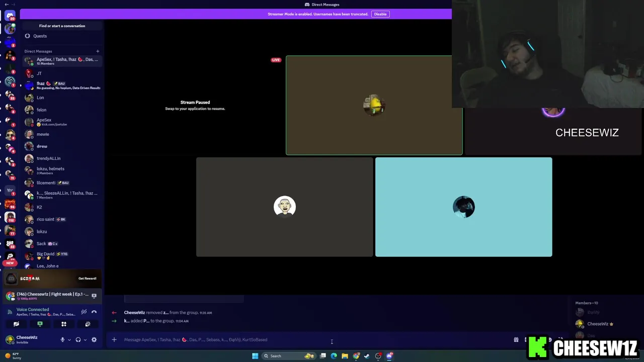Open the gift icon in message bar

click(x=516, y=340)
